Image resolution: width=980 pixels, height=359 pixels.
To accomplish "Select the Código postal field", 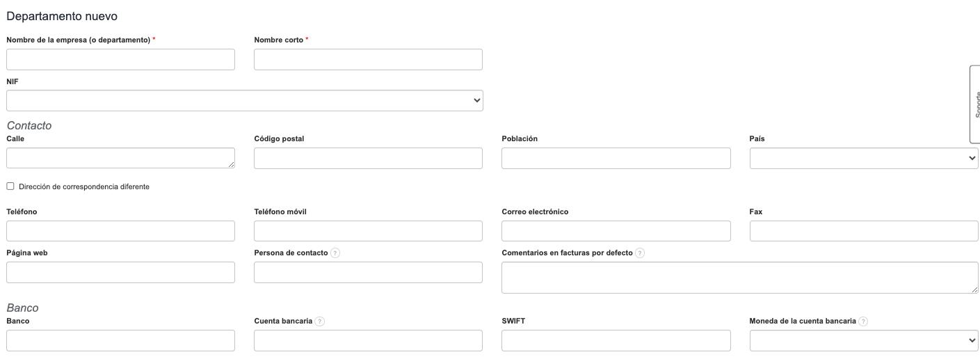I will click(x=368, y=159).
